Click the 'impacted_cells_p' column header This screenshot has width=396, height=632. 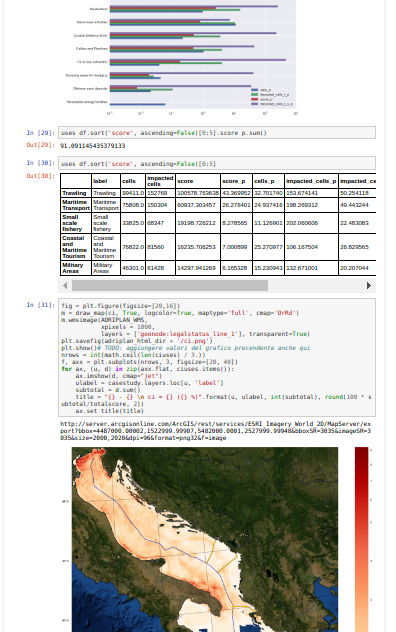311,181
